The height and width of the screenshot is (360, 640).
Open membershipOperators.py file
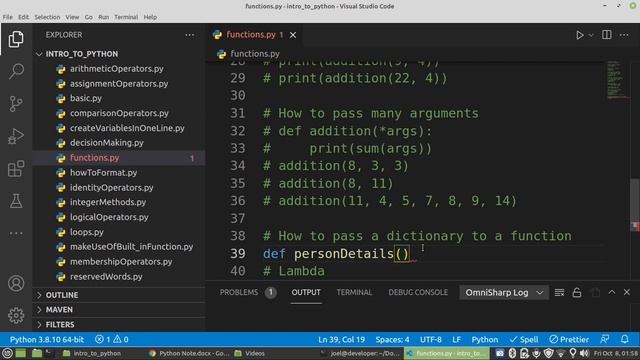coord(118,262)
